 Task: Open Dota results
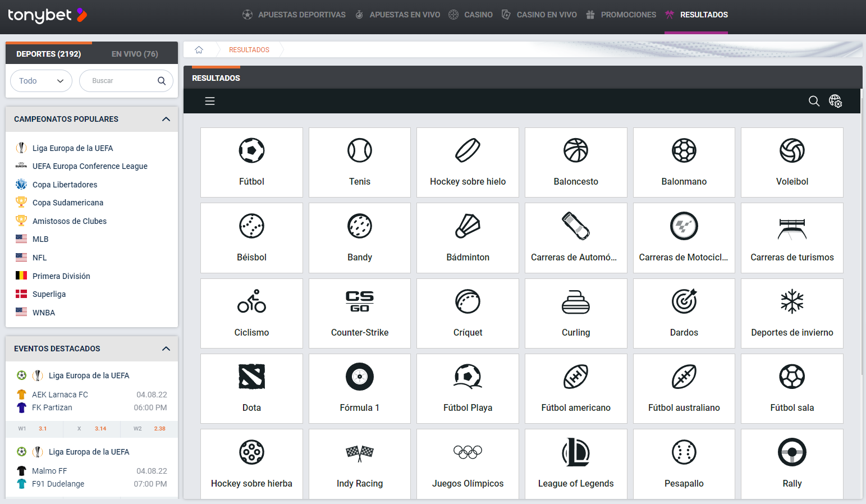point(251,388)
